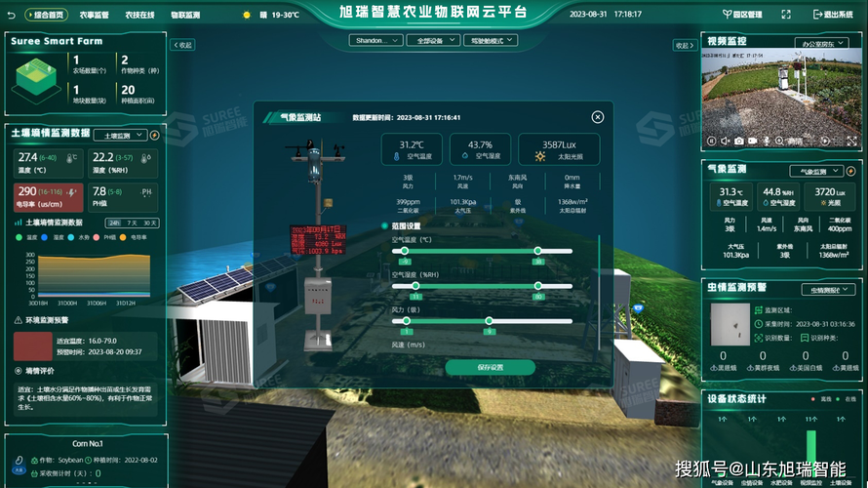Click the soil temperature thermometer icon
868x488 pixels.
(x=71, y=158)
